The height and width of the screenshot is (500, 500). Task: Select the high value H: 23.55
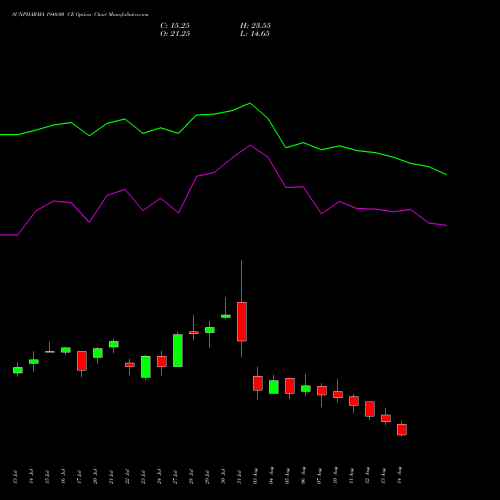[x=255, y=26]
